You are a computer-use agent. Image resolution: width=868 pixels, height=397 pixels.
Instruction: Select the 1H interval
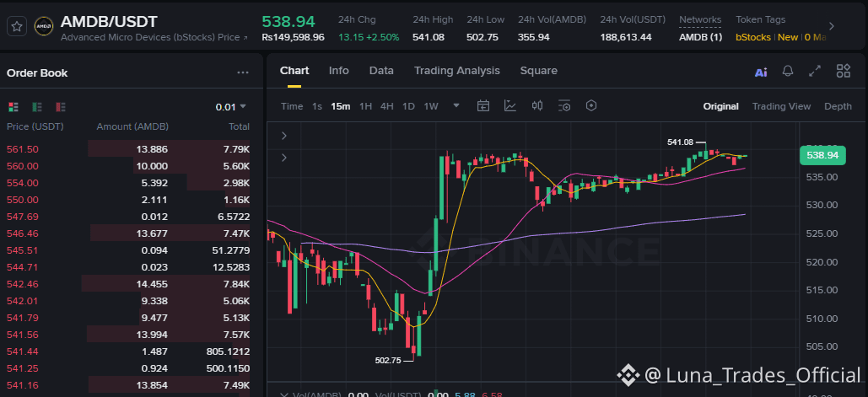pyautogui.click(x=365, y=106)
